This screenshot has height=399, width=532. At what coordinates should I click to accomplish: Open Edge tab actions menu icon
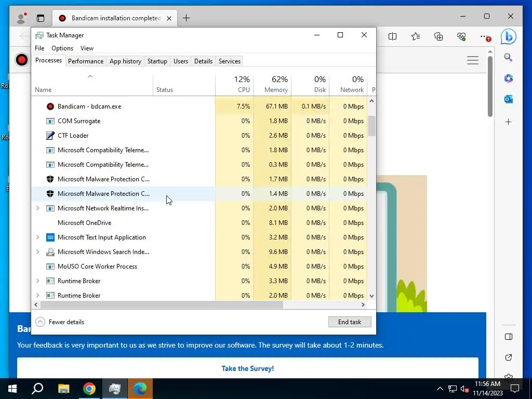pos(41,18)
